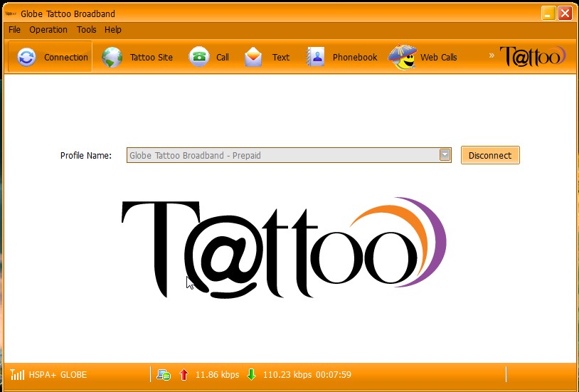Viewport: 579px width, 392px height.
Task: Open the Phonebook icon
Action: [316, 58]
